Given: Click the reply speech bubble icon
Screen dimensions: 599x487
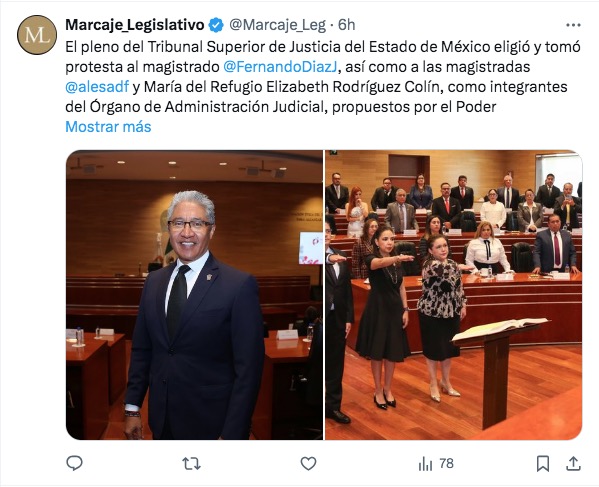Looking at the screenshot, I should pyautogui.click(x=74, y=463).
